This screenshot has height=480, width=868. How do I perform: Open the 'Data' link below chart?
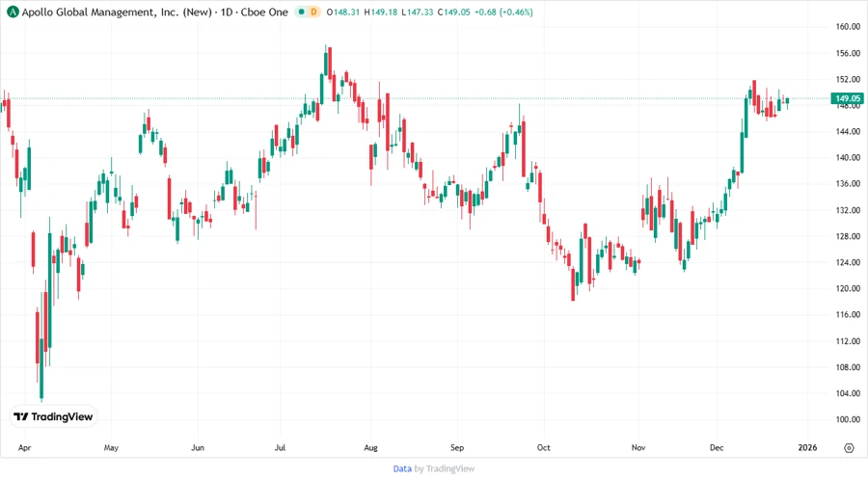[402, 469]
